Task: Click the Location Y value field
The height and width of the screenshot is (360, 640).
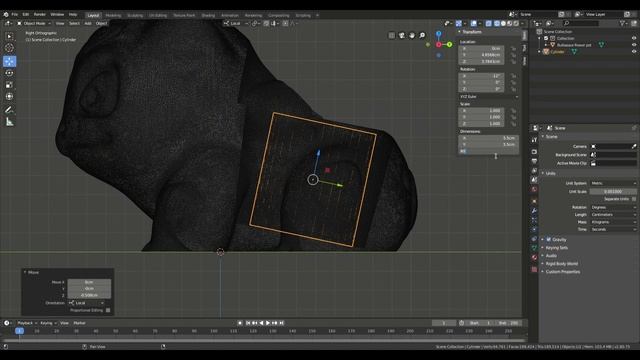Action: pyautogui.click(x=482, y=55)
